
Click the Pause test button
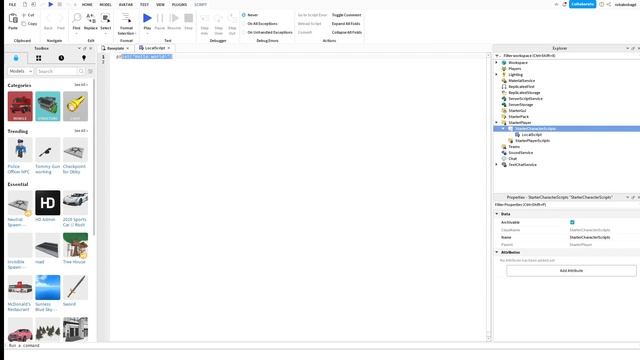[160, 18]
